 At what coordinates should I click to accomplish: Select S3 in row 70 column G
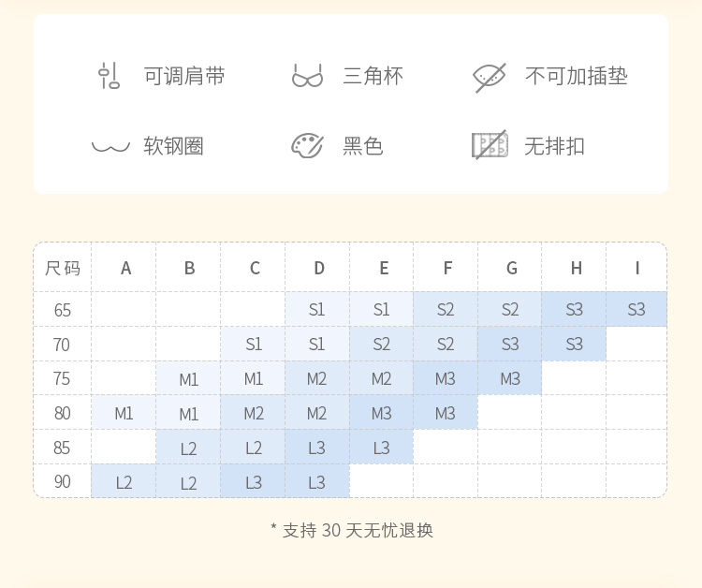510,344
